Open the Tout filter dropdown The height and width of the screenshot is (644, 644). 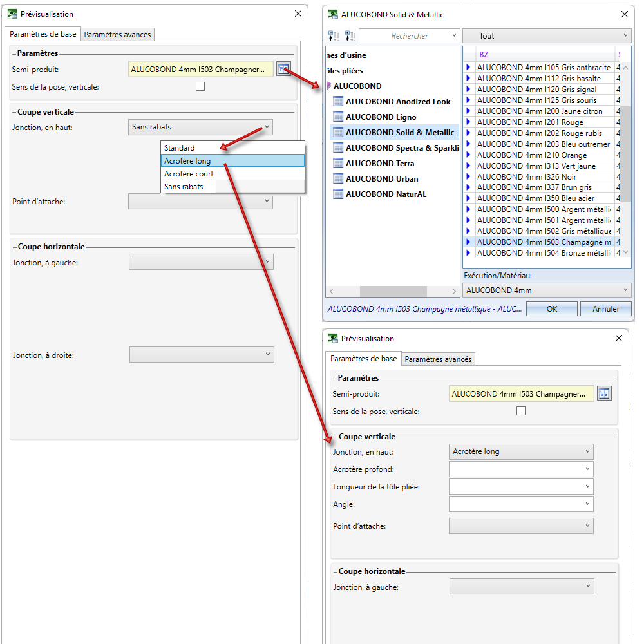tap(547, 35)
